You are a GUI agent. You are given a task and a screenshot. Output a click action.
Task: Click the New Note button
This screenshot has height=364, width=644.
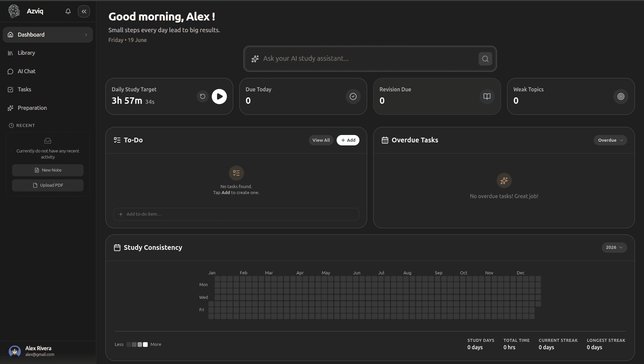48,170
